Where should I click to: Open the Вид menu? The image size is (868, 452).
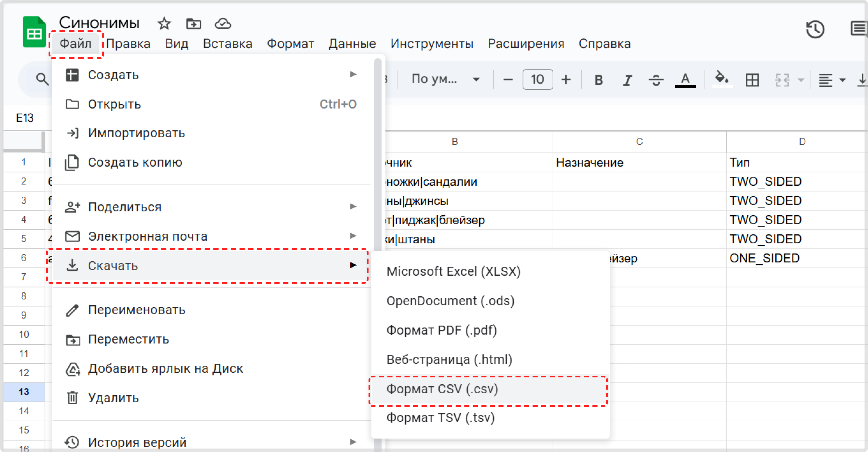[x=177, y=44]
